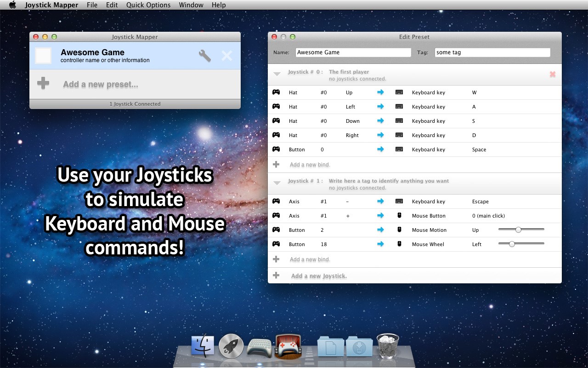Click the Tag field containing some tag
588x368 pixels.
pos(492,52)
